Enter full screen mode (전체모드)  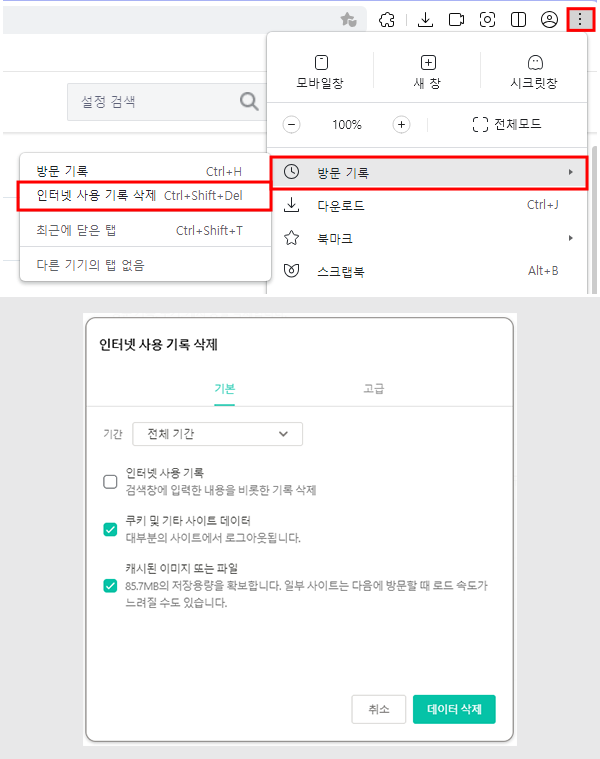(507, 124)
